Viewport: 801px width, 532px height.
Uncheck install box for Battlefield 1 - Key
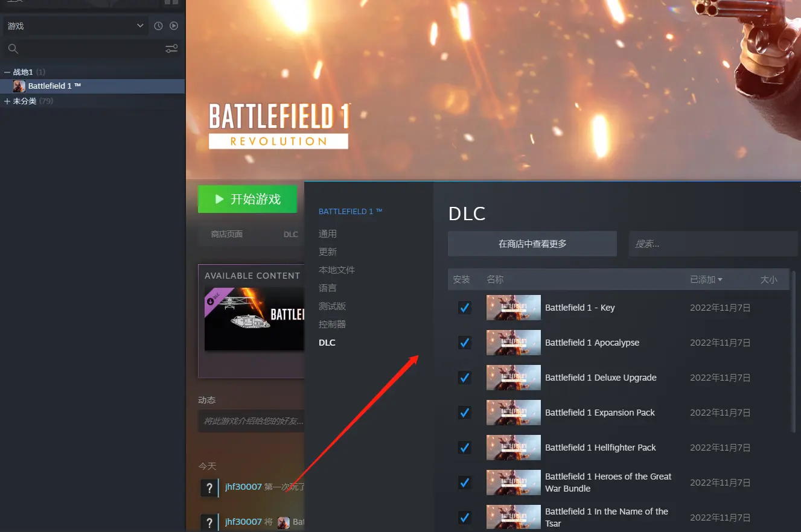click(x=465, y=308)
